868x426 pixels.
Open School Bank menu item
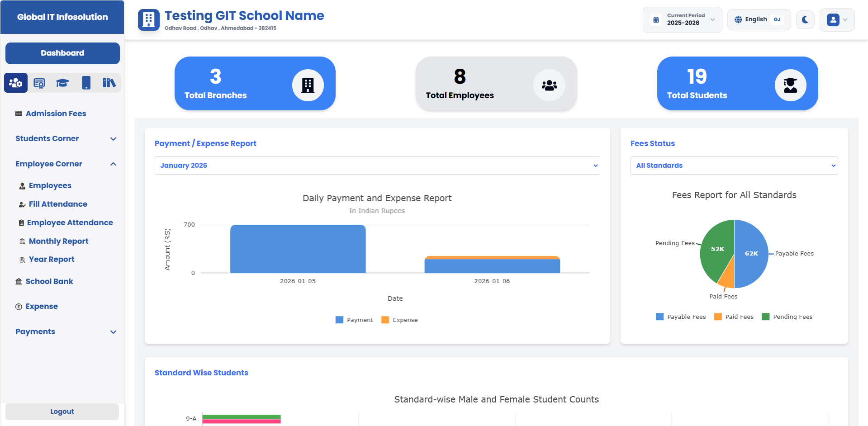tap(49, 281)
